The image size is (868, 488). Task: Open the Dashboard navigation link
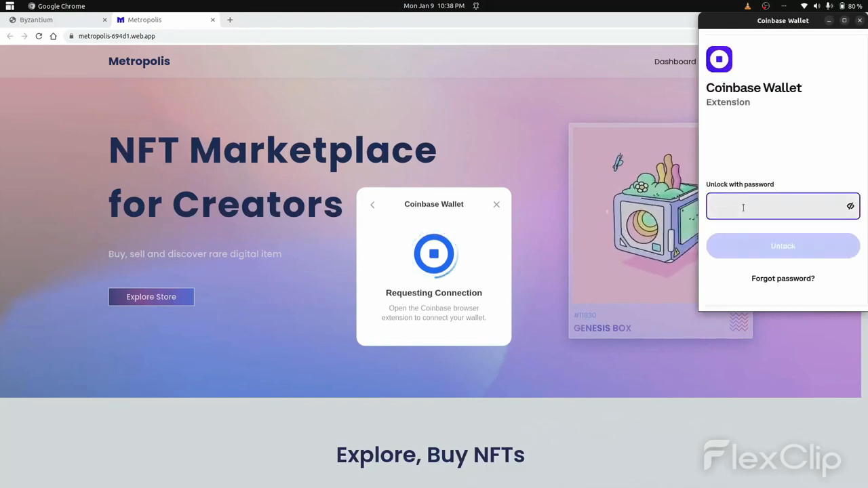point(675,62)
